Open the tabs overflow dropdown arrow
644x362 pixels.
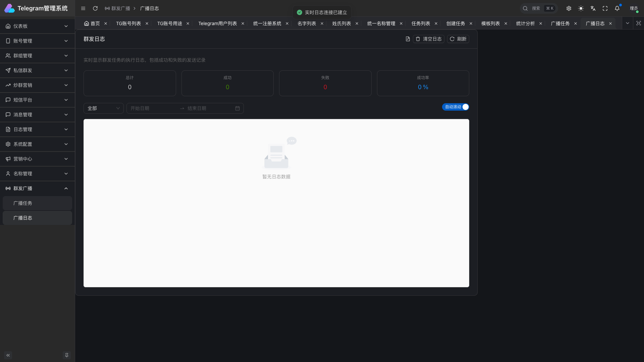click(x=627, y=23)
